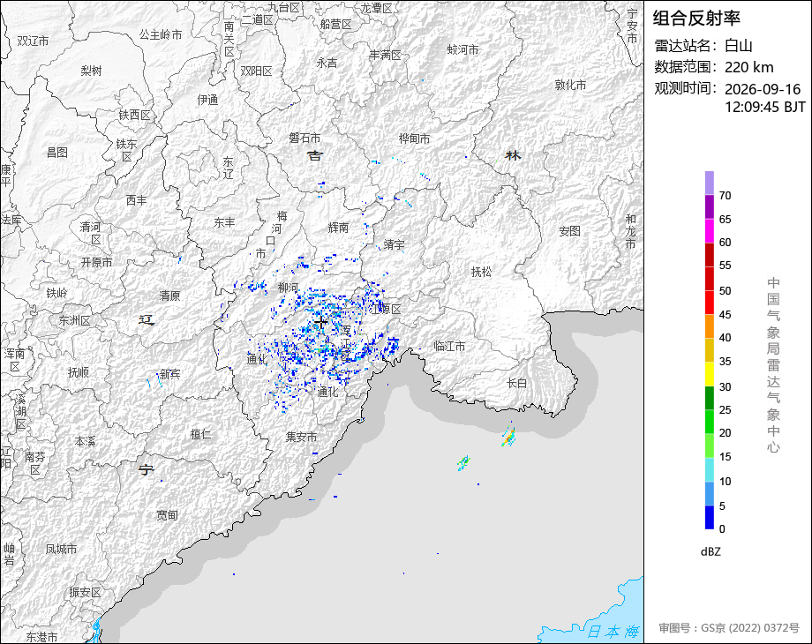The height and width of the screenshot is (644, 812).
Task: Click the 蛟河市 map label
Action: click(x=463, y=49)
